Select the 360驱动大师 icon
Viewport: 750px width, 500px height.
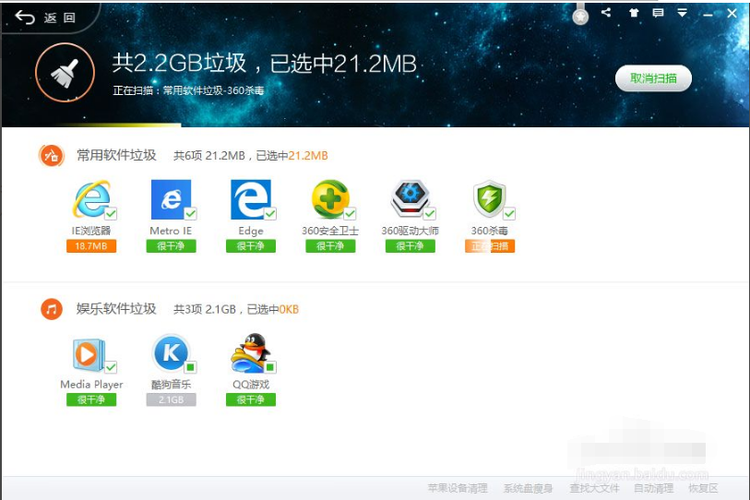point(410,199)
